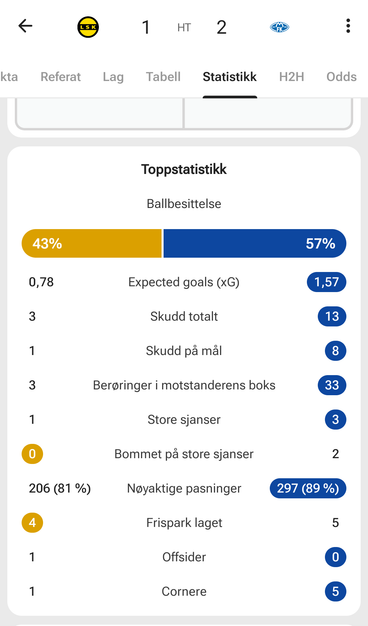
Task: Select the Odds tab
Action: tap(341, 77)
